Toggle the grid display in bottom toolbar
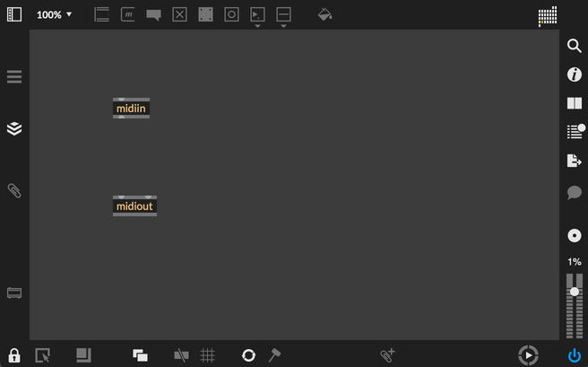Viewport: 588px width, 367px height. pos(207,355)
